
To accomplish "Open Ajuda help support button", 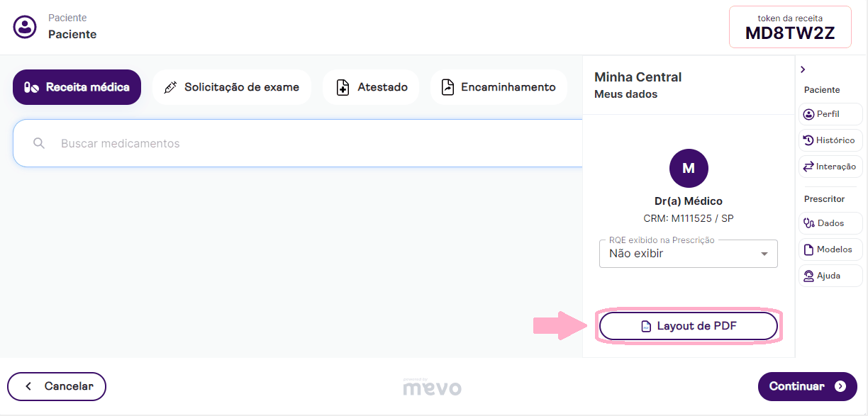I will click(x=830, y=276).
